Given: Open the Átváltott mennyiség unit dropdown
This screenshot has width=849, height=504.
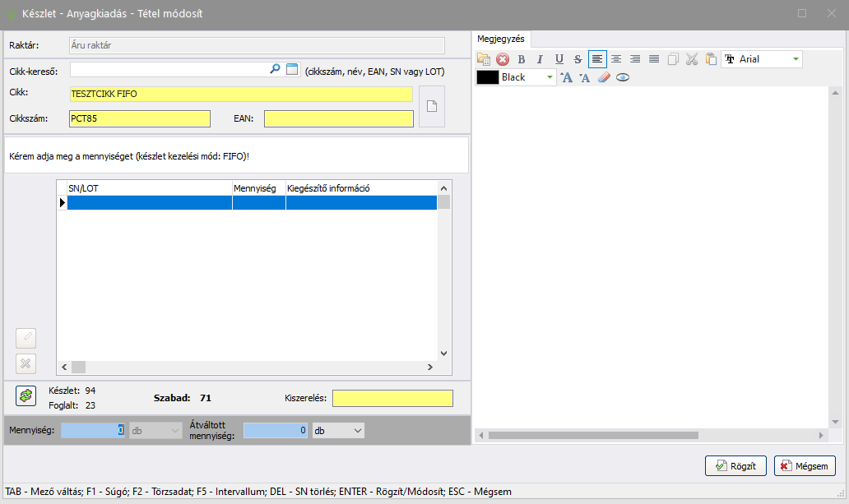Looking at the screenshot, I should (x=356, y=430).
